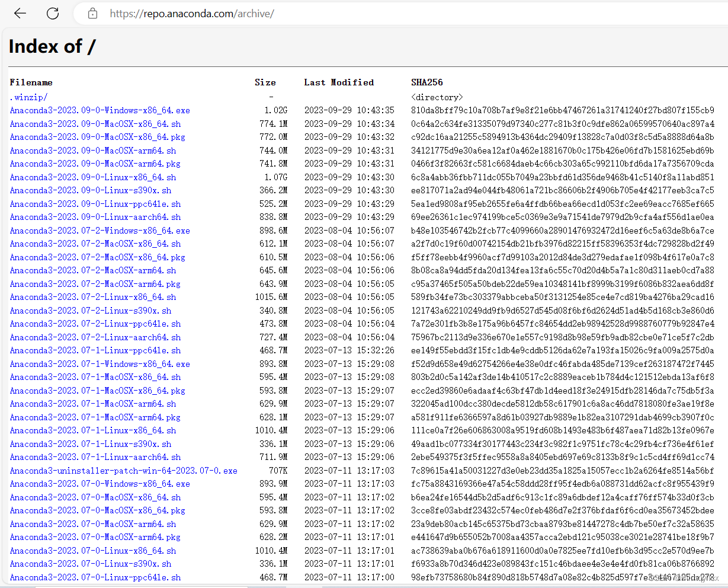The image size is (728, 588).
Task: Download Anaconda3-2023.09-0-MacOSX-x86_64.pkg
Action: click(x=98, y=137)
